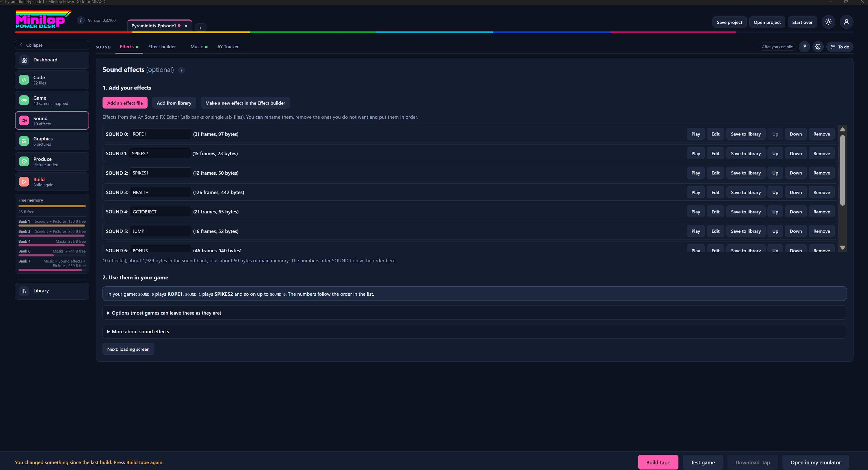
Task: Switch to the Effect builder tab
Action: click(x=162, y=47)
